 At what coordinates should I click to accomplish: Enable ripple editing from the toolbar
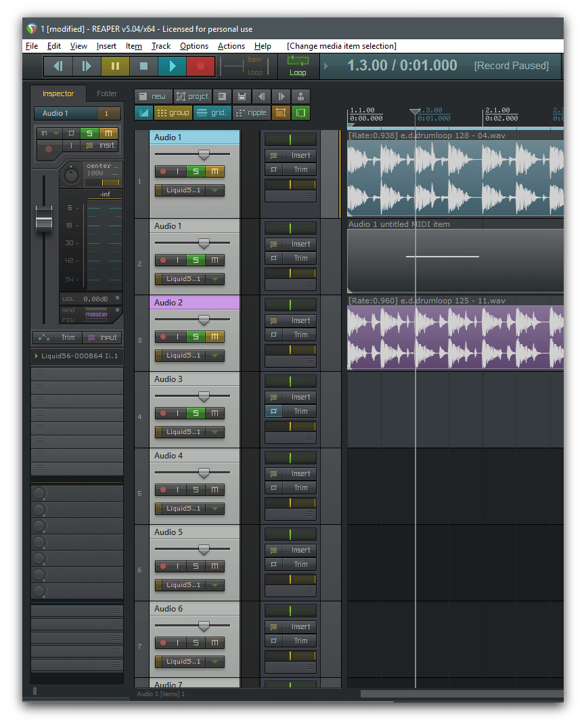tap(251, 112)
